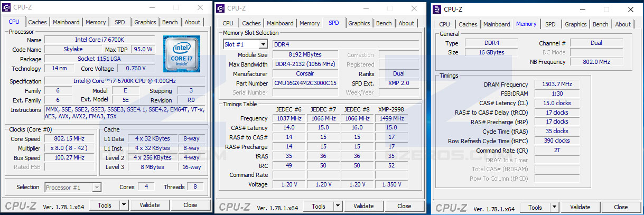Image resolution: width=644 pixels, height=215 pixels.
Task: Click the memory Size value 16 GBytes
Action: 491,53
